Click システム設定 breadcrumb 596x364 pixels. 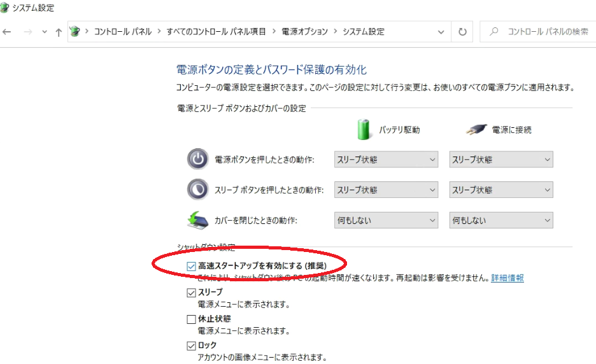click(x=364, y=32)
